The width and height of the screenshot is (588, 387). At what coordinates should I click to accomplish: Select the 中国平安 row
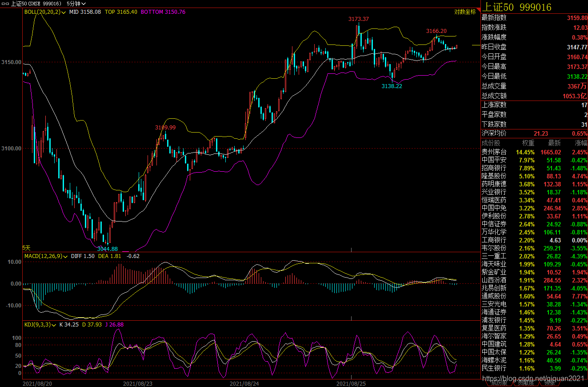[535, 160]
